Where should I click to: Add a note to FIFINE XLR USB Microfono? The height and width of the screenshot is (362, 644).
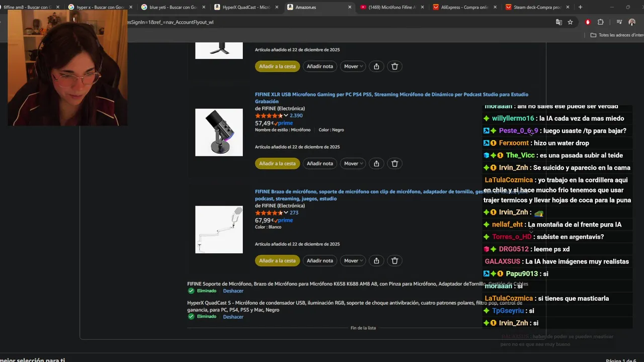[320, 163]
